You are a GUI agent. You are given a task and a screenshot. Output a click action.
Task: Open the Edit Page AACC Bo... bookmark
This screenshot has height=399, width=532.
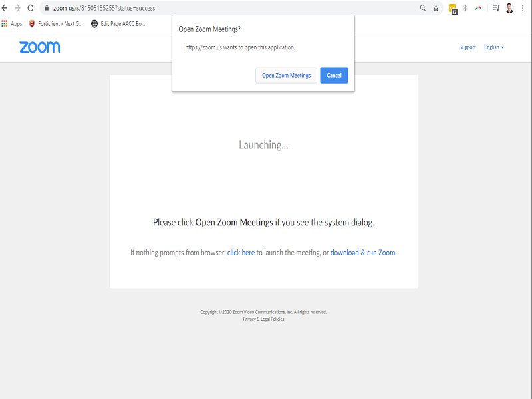pos(118,24)
